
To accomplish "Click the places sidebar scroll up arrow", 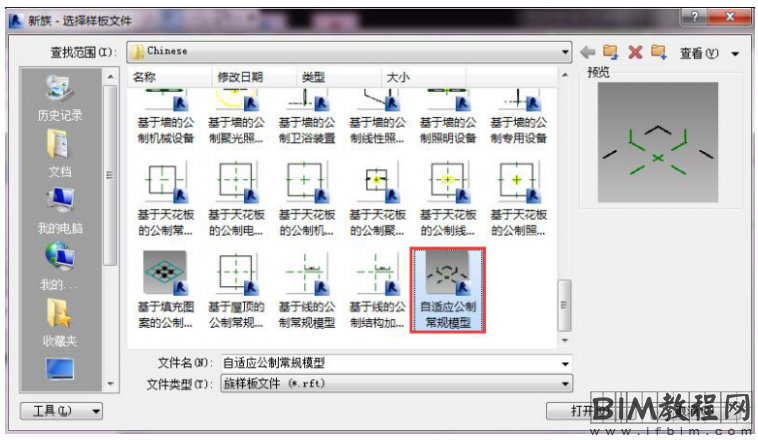I will tap(110, 77).
